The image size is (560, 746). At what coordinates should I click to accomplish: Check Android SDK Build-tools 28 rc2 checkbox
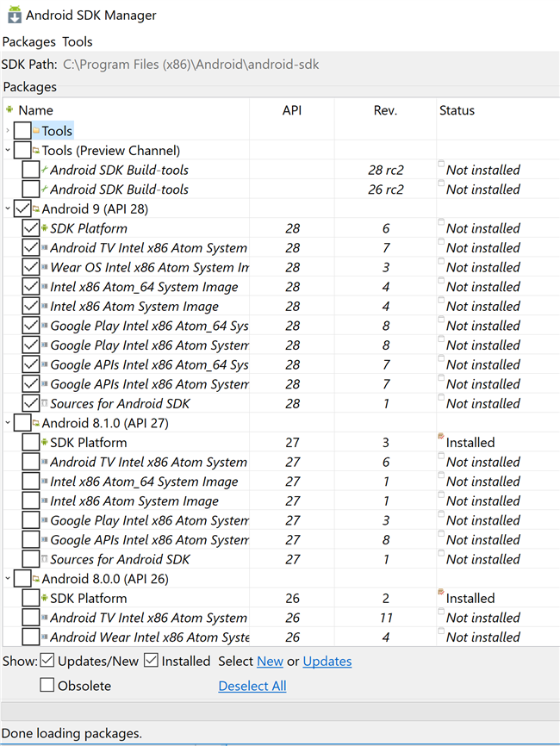coord(31,170)
